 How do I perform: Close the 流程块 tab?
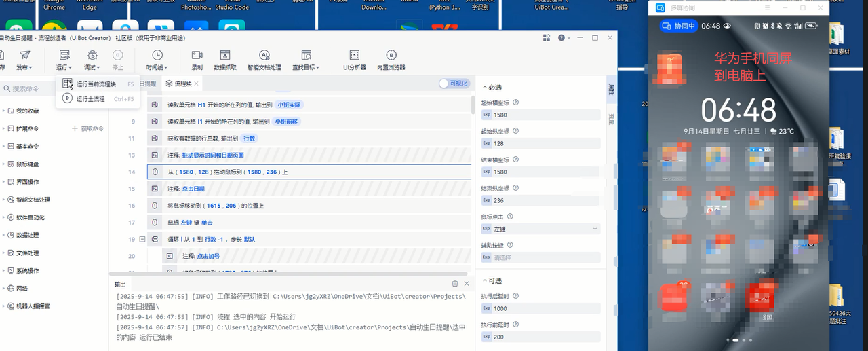coord(197,84)
